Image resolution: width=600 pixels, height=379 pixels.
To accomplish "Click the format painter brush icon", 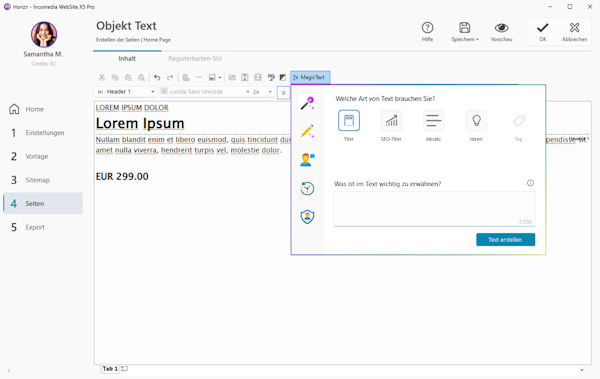I will pyautogui.click(x=271, y=77).
